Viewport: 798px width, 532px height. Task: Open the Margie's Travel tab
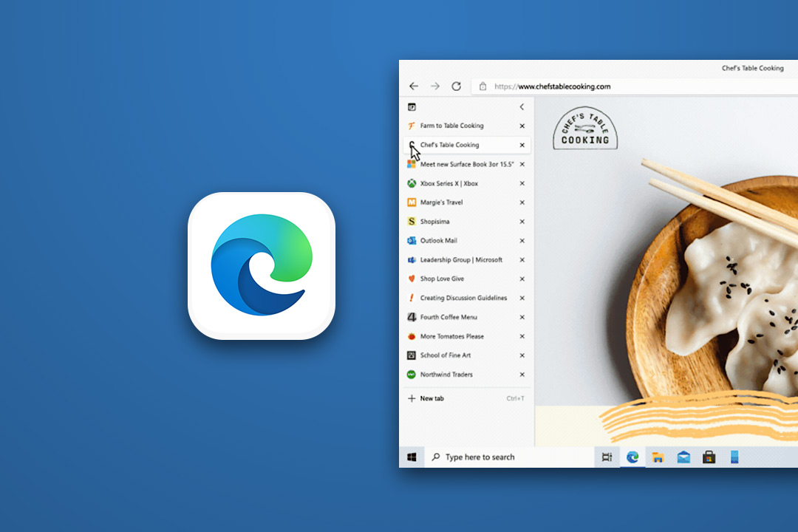click(460, 202)
